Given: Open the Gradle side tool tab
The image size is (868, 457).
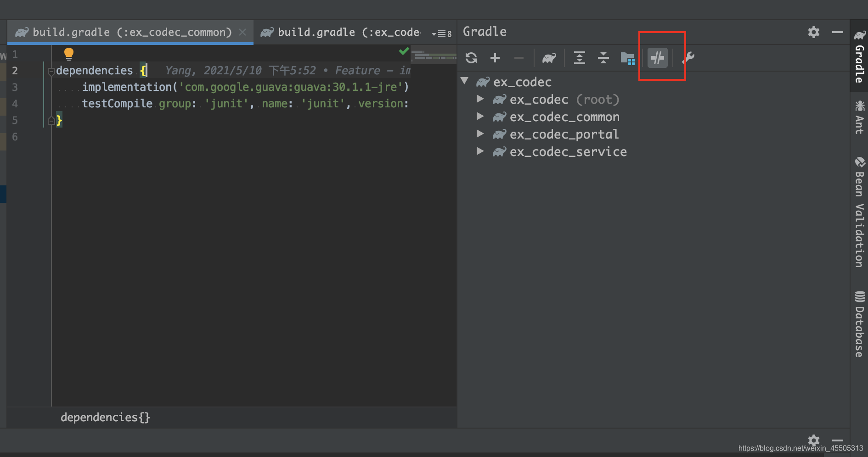Looking at the screenshot, I should click(859, 56).
